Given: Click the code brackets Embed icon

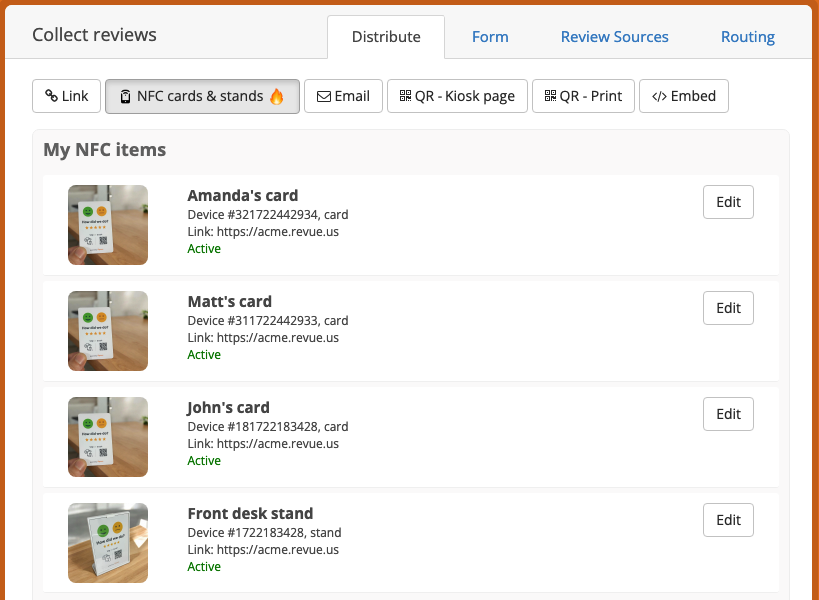Looking at the screenshot, I should [x=659, y=97].
